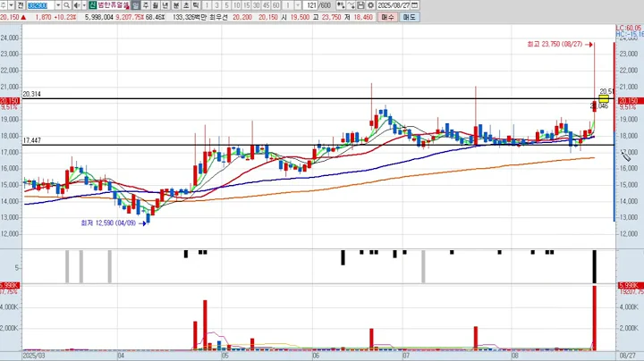Click the LC:60.05 indicator text
644x361 pixels.
pyautogui.click(x=629, y=28)
